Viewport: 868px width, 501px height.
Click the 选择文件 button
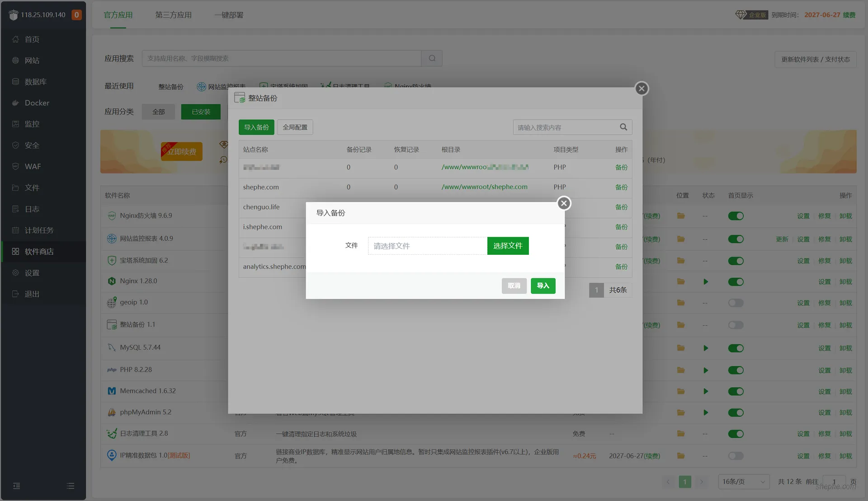(508, 246)
